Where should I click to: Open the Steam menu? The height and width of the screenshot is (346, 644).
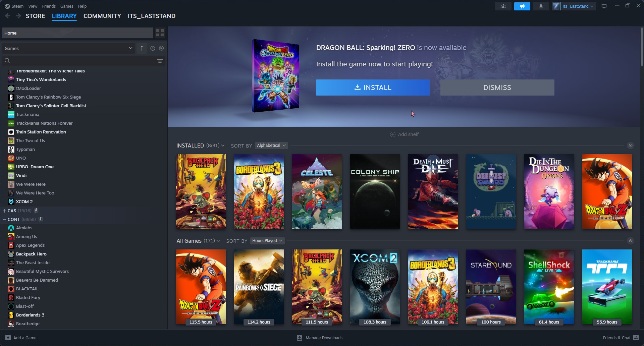point(17,6)
